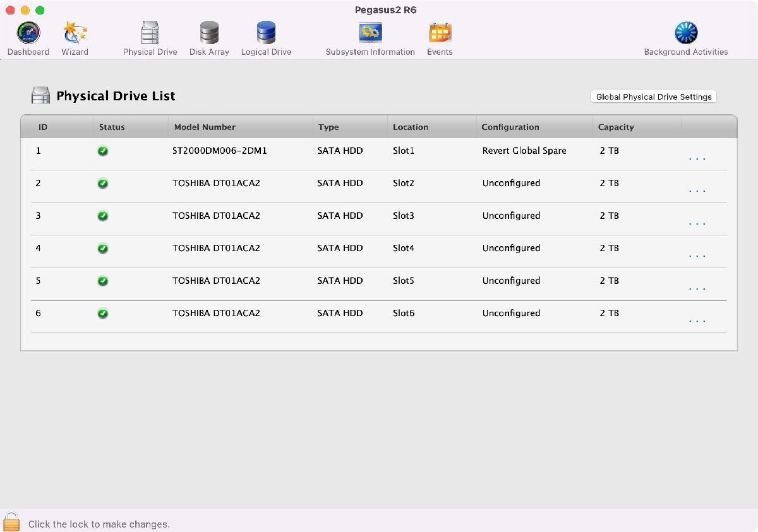Sort by the Model Number column header

point(205,127)
